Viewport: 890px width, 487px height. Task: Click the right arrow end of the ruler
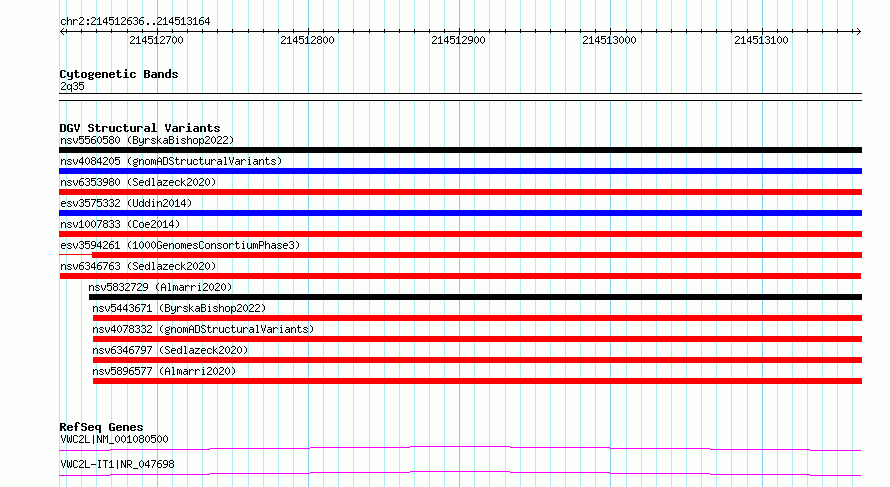(858, 32)
